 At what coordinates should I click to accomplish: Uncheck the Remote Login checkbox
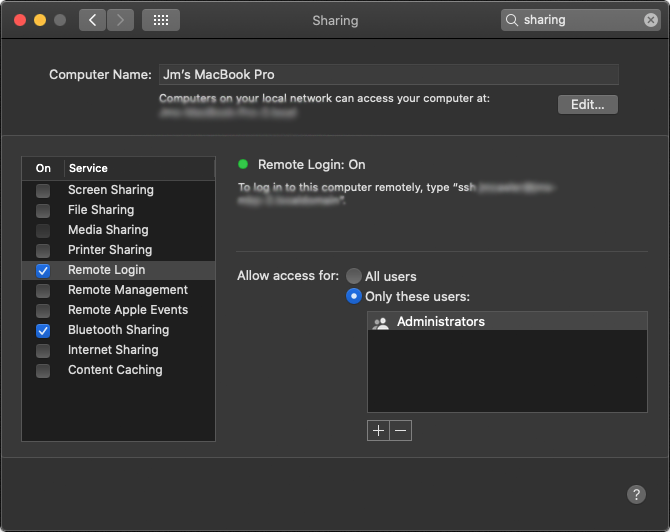click(43, 270)
